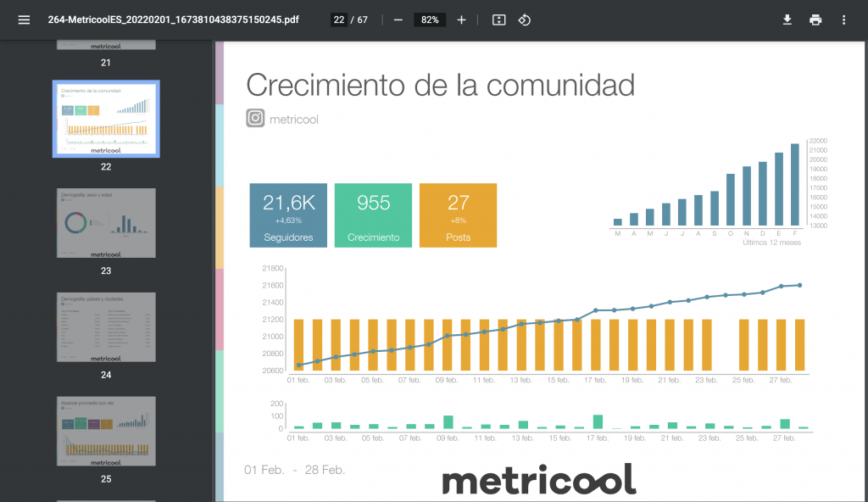Viewport: 868px width, 502px height.
Task: Select page 22 thumbnail
Action: tap(106, 119)
